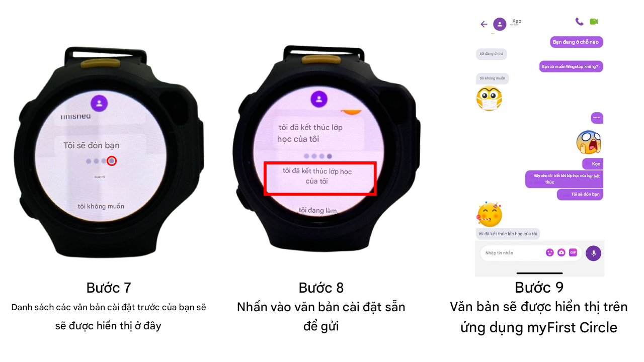Tap the "Bạn đang ở chỗ nào" message bubble
This screenshot has height=362, width=644.
point(576,42)
